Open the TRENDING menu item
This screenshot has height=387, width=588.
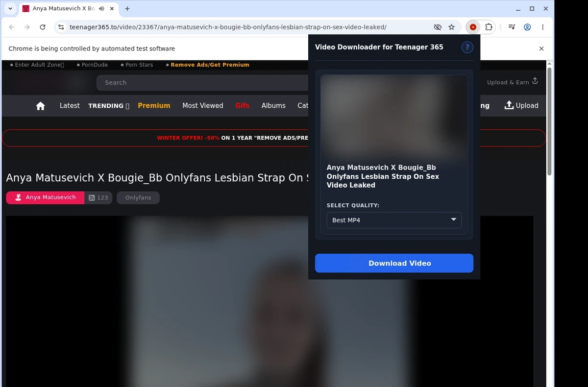coord(109,106)
